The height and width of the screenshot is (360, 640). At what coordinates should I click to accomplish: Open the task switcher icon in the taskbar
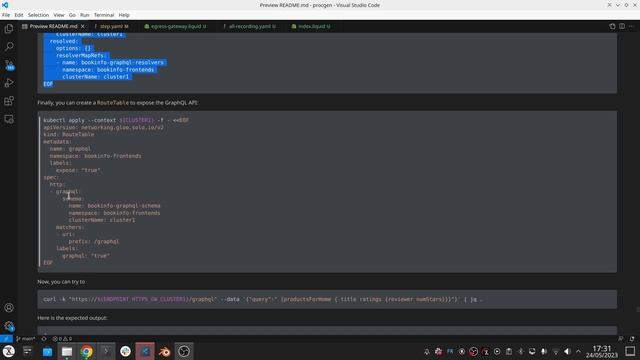pos(28,351)
